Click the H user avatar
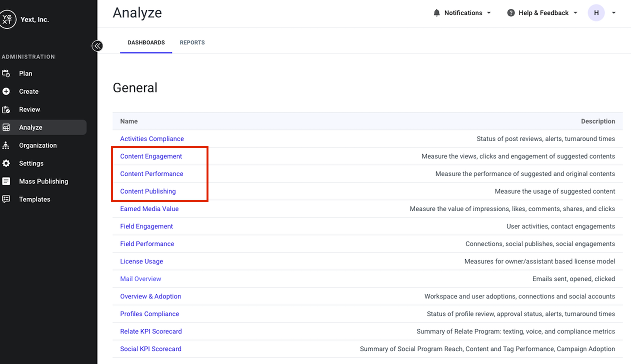631x364 pixels. pos(596,13)
